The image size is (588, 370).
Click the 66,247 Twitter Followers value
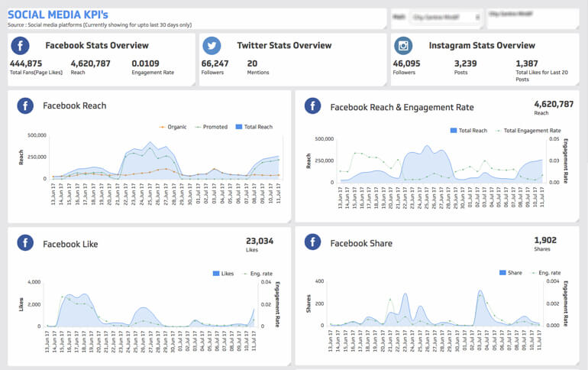(215, 63)
